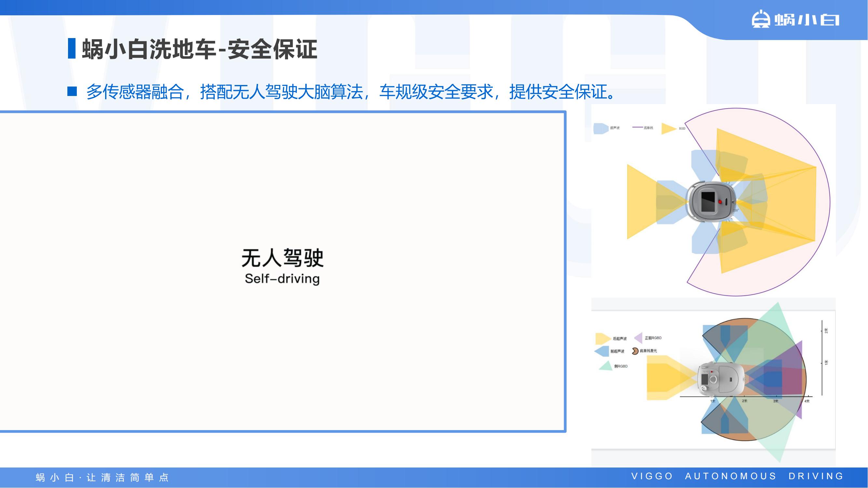This screenshot has width=868, height=488.
Task: Click the robot in upper sensor diagram
Action: (712, 202)
